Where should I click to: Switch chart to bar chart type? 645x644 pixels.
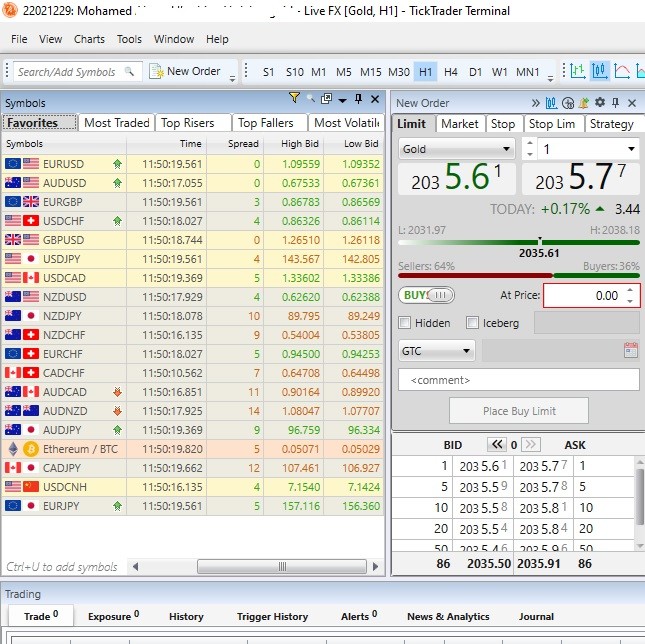pyautogui.click(x=578, y=71)
